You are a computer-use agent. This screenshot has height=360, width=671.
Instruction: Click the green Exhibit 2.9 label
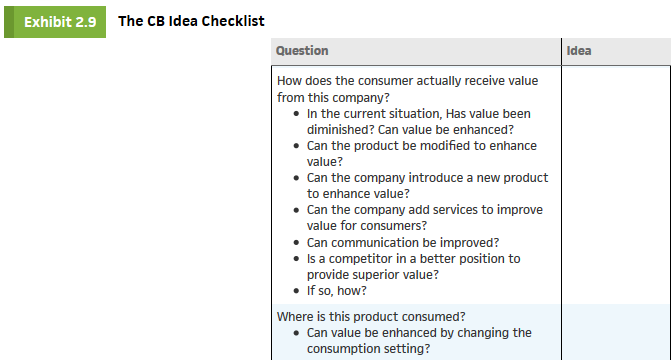(x=55, y=22)
